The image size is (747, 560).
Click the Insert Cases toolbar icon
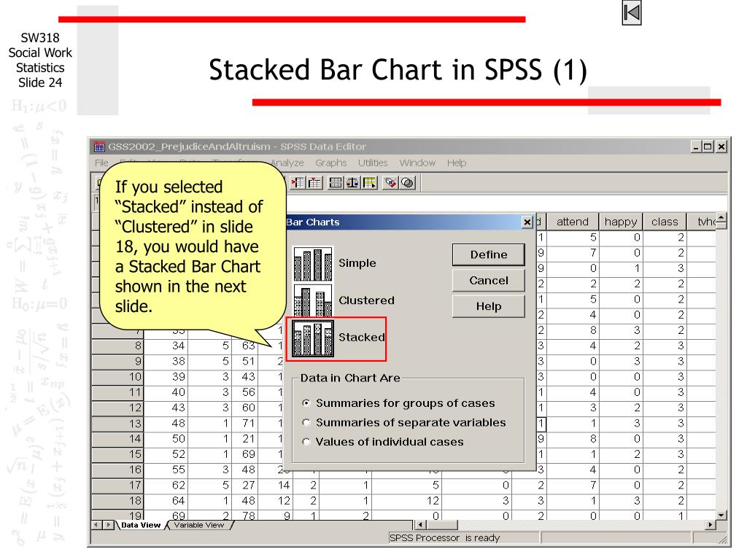(298, 183)
